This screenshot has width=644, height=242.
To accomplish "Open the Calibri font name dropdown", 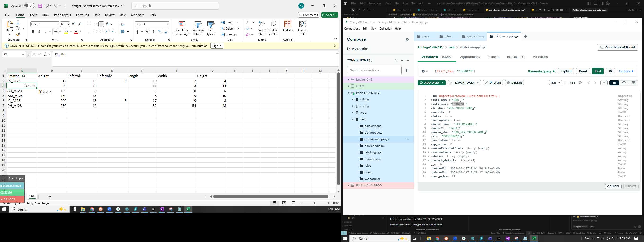I will pyautogui.click(x=58, y=24).
